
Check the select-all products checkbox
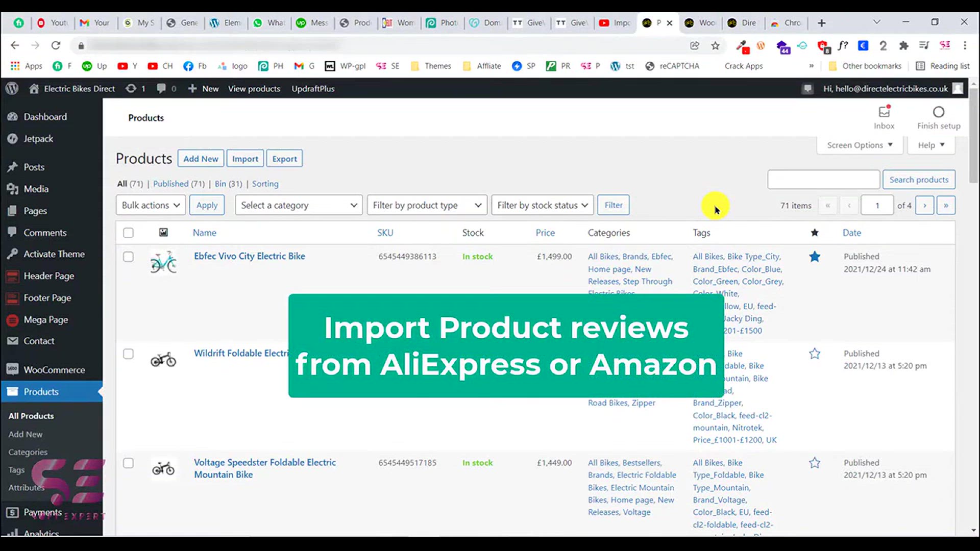tap(128, 233)
